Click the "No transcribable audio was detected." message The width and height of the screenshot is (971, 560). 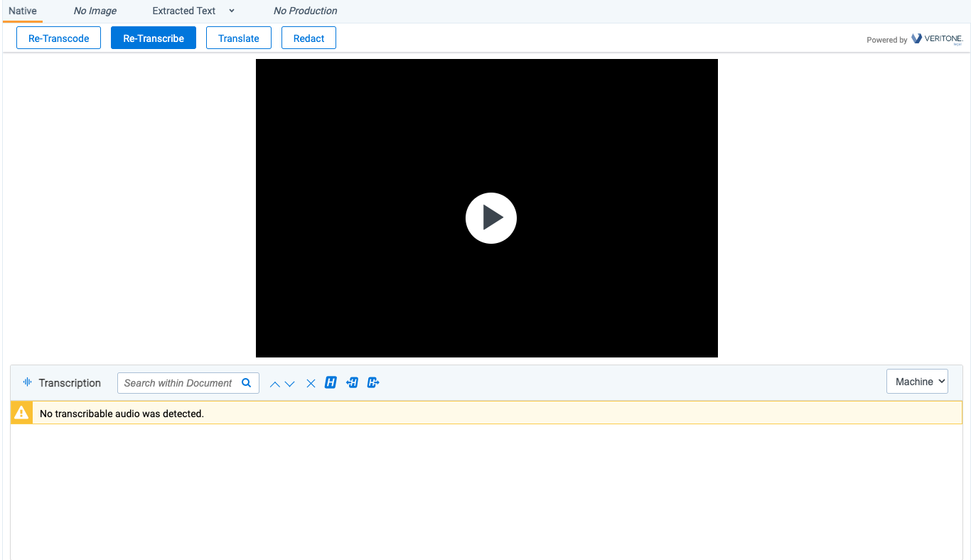point(122,414)
